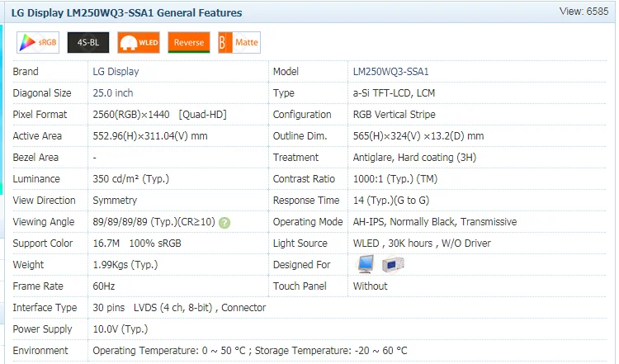This screenshot has height=364, width=619.
Task: Select the 1000:1 (Typ.) (TM) contrast value
Action: [x=395, y=178]
